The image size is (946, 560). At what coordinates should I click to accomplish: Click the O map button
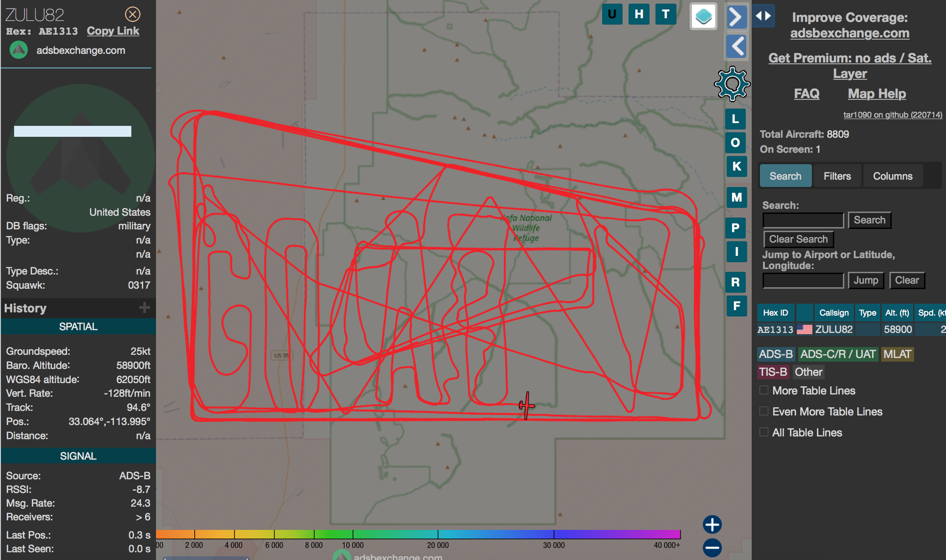pyautogui.click(x=735, y=143)
